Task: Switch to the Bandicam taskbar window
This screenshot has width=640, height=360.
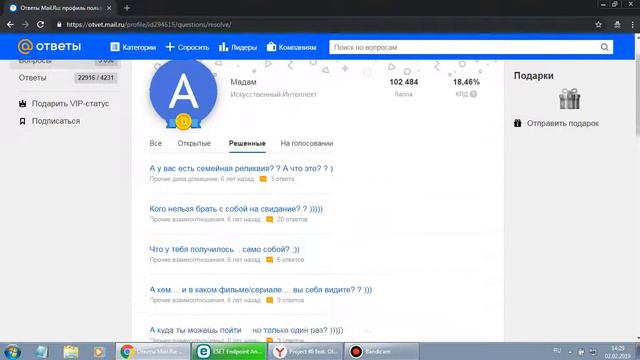Action: click(382, 351)
